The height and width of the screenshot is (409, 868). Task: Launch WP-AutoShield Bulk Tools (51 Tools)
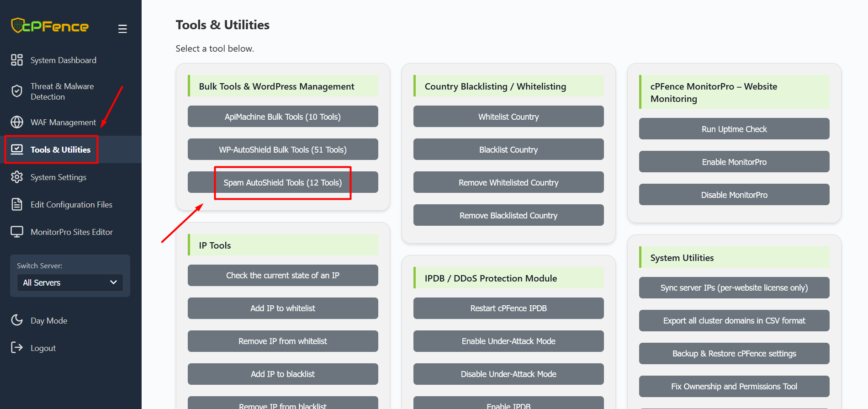point(283,149)
